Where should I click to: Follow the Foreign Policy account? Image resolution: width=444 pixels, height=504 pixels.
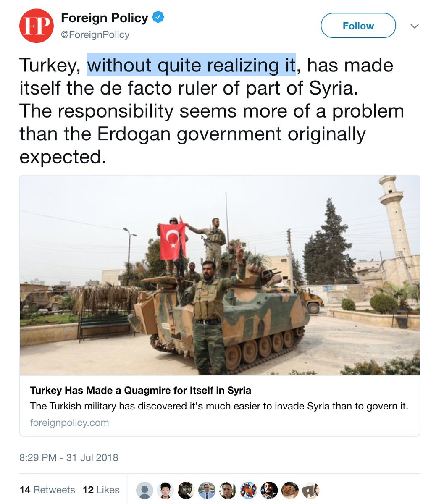358,26
